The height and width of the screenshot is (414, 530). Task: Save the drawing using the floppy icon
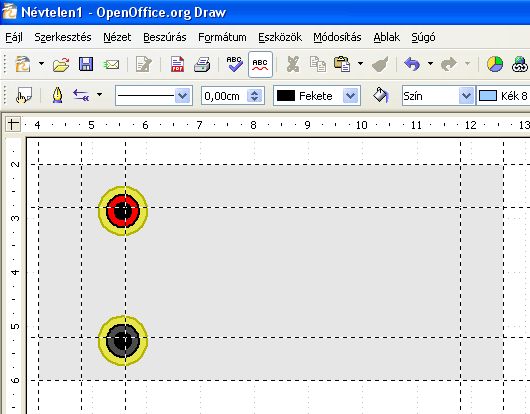pos(86,64)
